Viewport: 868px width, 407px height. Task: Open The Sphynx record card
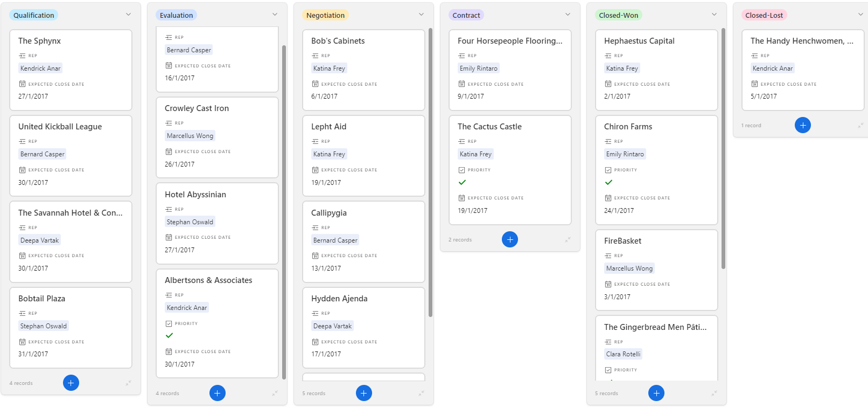(x=71, y=70)
